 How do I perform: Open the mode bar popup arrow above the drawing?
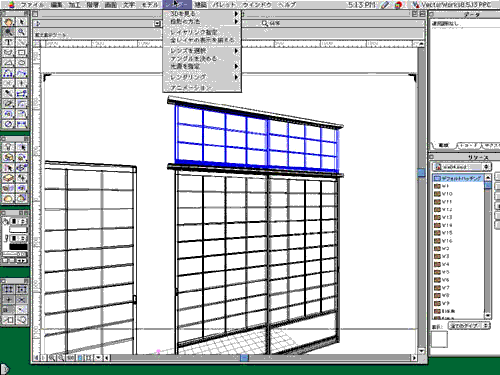[158, 24]
